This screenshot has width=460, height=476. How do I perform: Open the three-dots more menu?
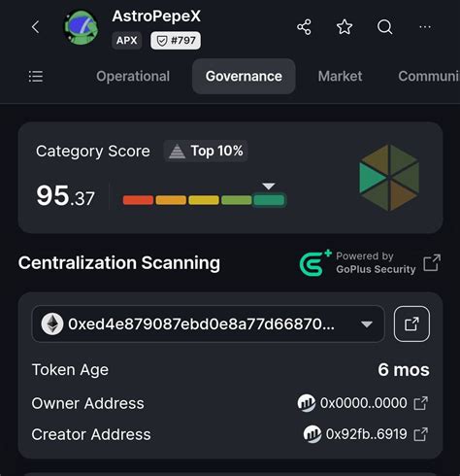pos(425,27)
